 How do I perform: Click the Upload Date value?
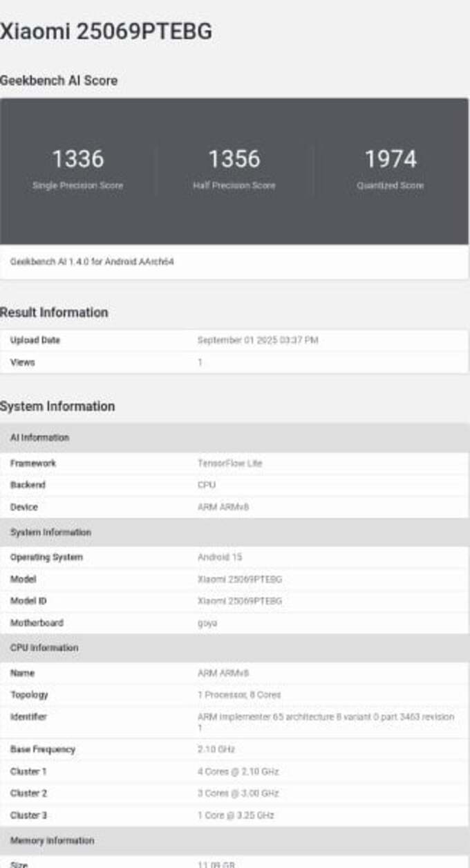point(257,340)
